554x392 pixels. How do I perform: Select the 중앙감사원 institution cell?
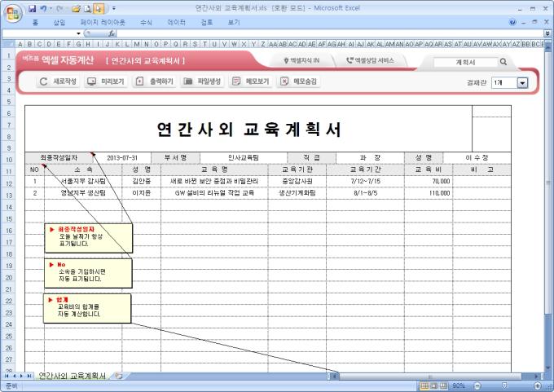(x=297, y=182)
